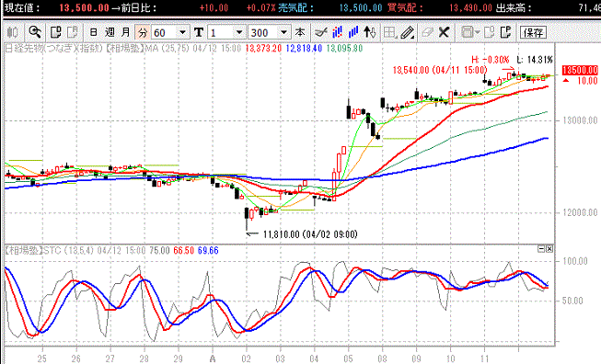
Task: Select the 日 (daily) timeframe toggle
Action: [x=93, y=32]
